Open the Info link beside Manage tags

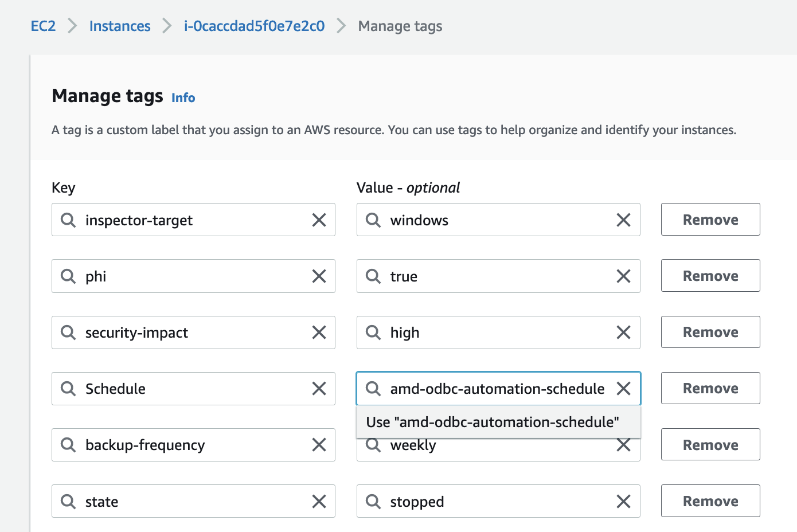tap(183, 98)
